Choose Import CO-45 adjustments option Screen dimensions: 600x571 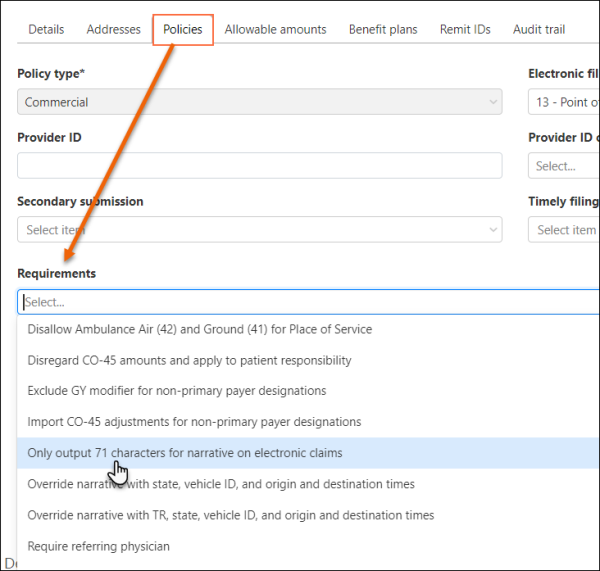[194, 422]
